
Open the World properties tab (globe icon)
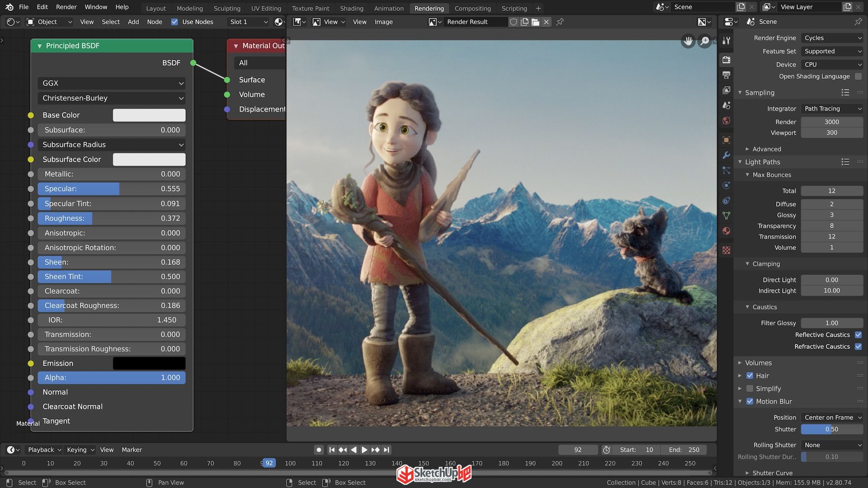click(x=726, y=121)
